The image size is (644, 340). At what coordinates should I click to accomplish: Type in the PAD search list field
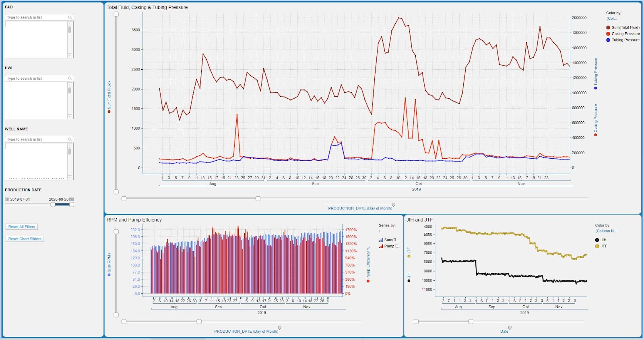click(x=36, y=17)
